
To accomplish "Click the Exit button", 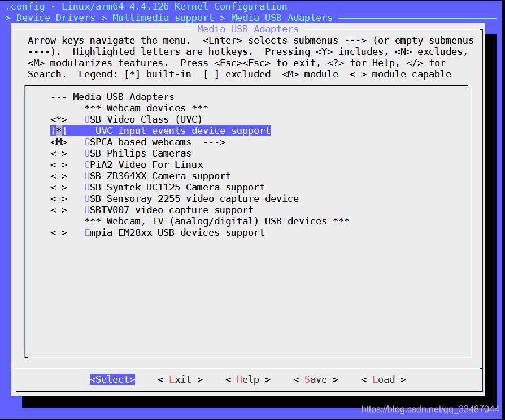I will click(180, 379).
